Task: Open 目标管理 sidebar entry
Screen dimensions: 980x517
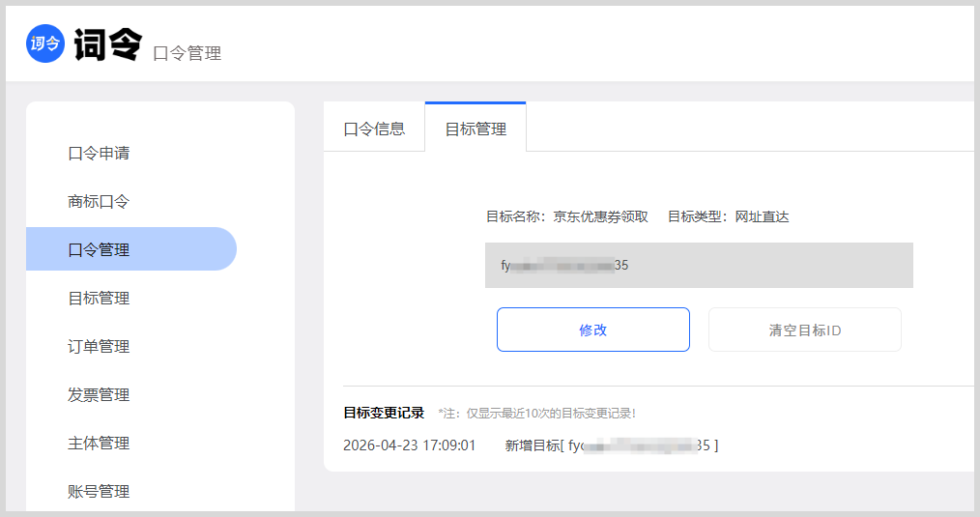Action: (99, 299)
